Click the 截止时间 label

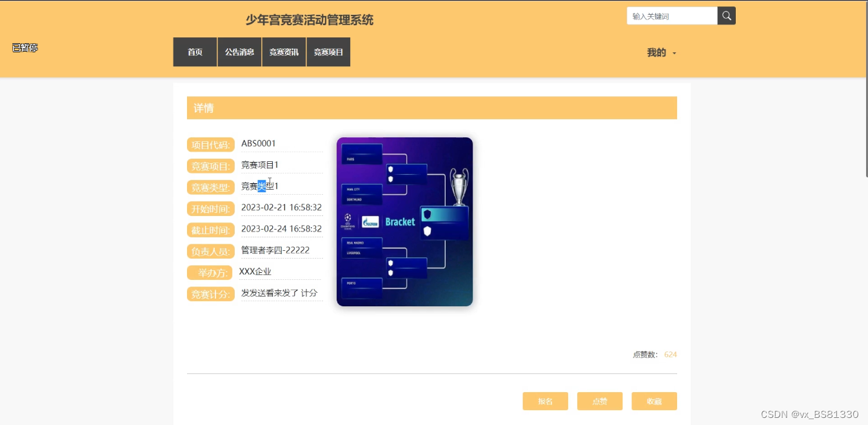tap(211, 230)
